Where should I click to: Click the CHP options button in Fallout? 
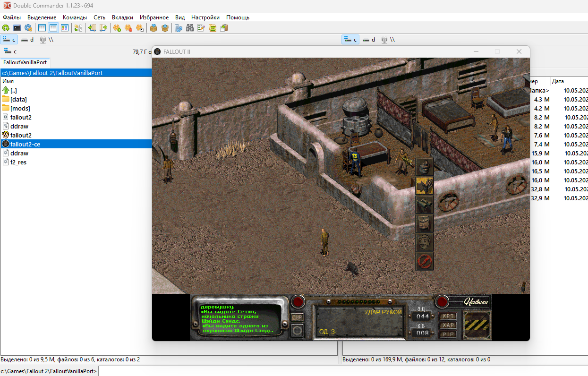[x=297, y=318]
